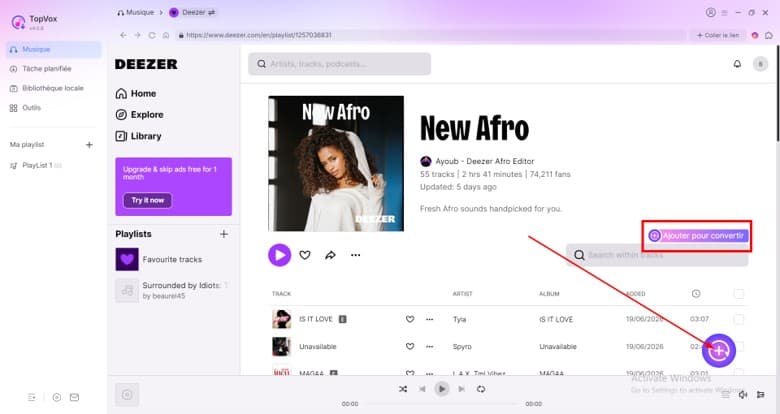Open more options for the playlist
This screenshot has height=414, width=780.
click(x=355, y=255)
